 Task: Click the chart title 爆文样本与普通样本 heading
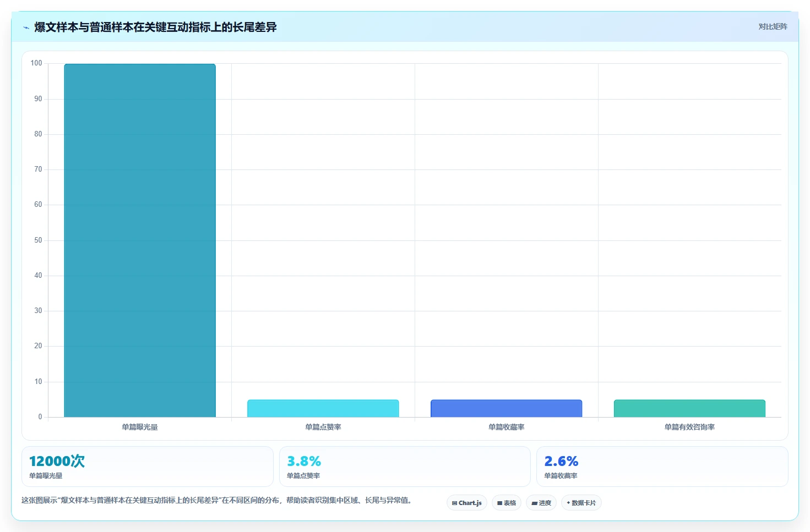(155, 27)
